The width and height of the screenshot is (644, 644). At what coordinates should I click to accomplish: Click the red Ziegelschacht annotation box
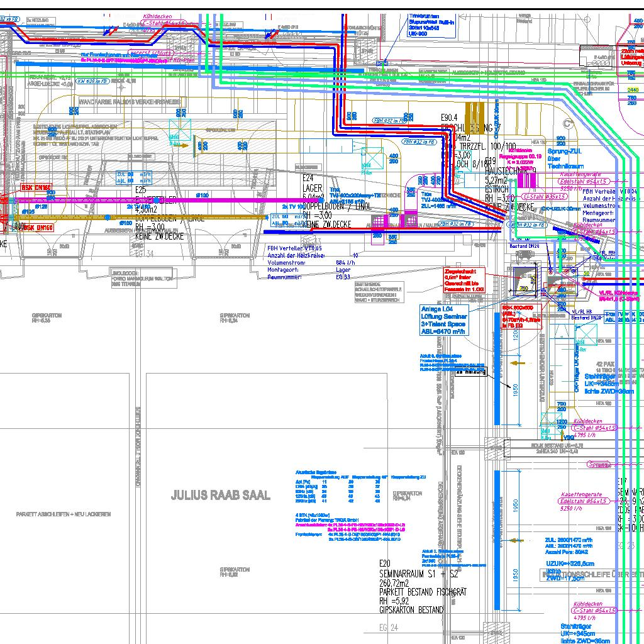(x=464, y=280)
